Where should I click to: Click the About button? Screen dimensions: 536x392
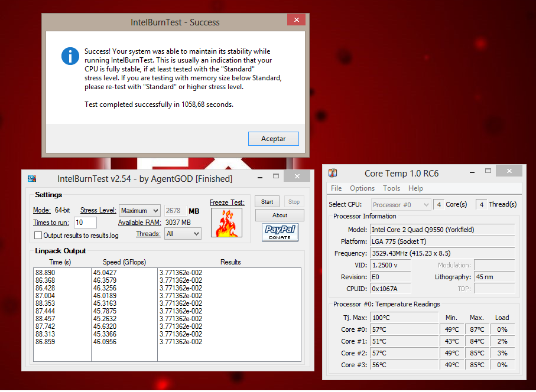pos(280,215)
